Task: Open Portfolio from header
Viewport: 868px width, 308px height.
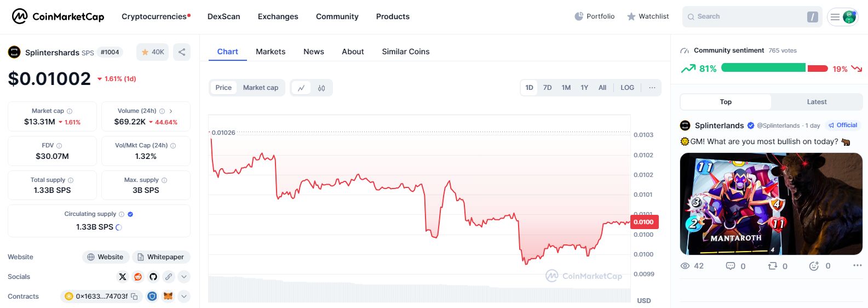Action: click(x=594, y=16)
